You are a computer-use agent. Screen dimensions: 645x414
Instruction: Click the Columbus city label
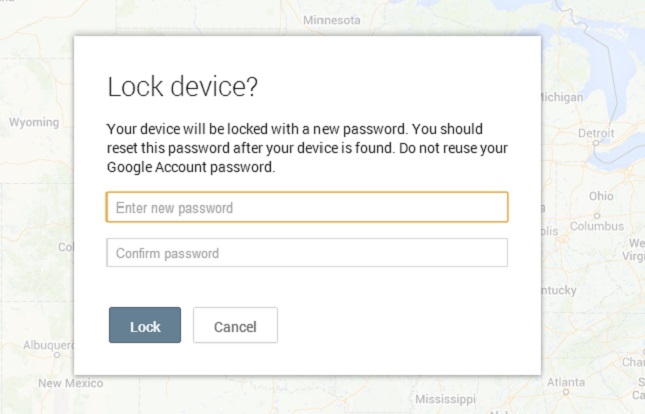click(x=596, y=226)
